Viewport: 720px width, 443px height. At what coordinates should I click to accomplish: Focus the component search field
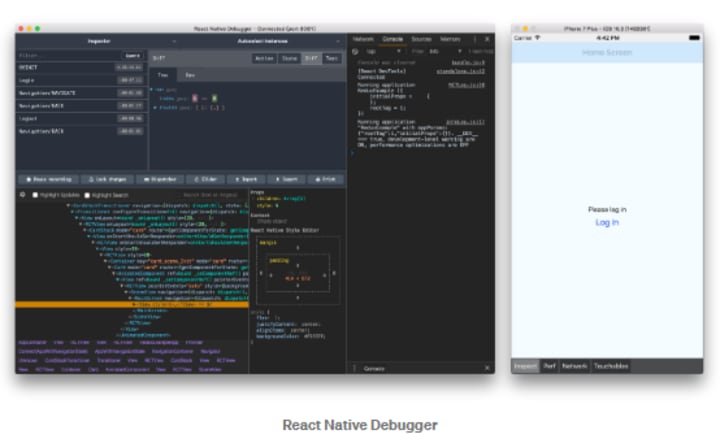(x=211, y=195)
